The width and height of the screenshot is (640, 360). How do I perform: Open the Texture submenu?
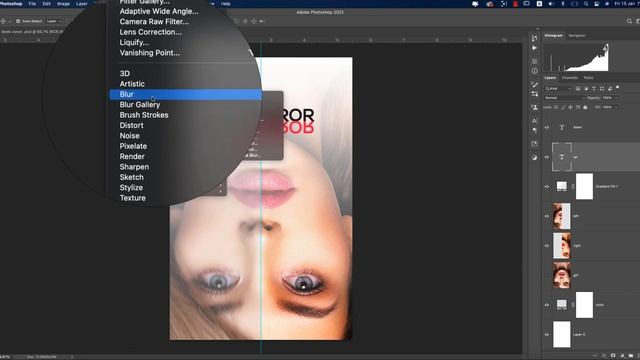point(132,198)
